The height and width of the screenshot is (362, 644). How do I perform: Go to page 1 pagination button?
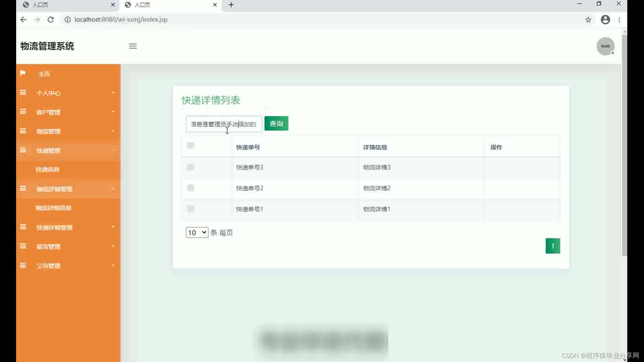[552, 246]
